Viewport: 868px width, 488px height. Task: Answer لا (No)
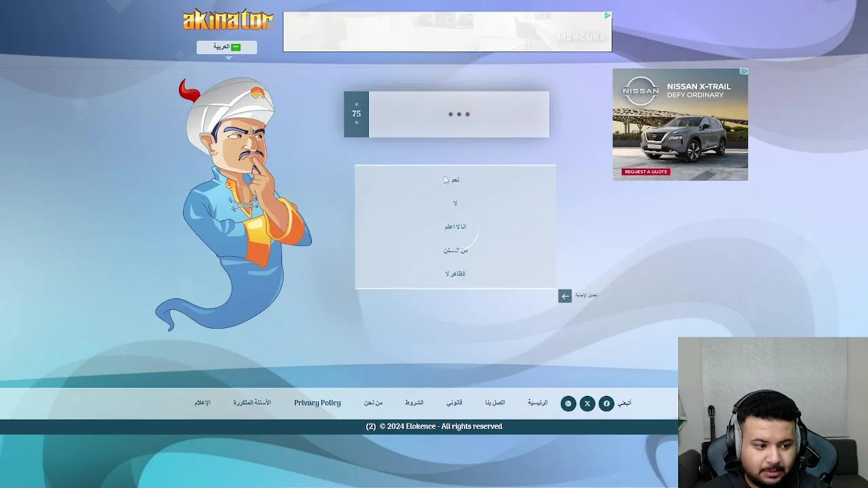(455, 203)
